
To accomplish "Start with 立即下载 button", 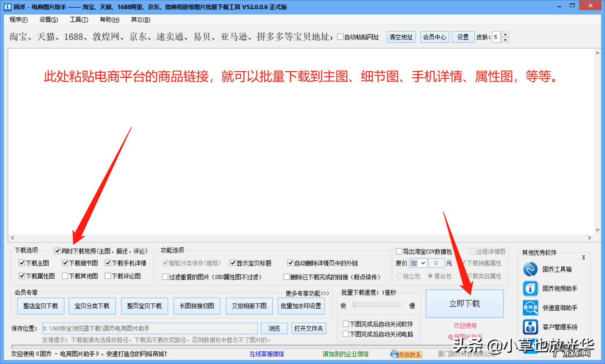I will click(465, 304).
